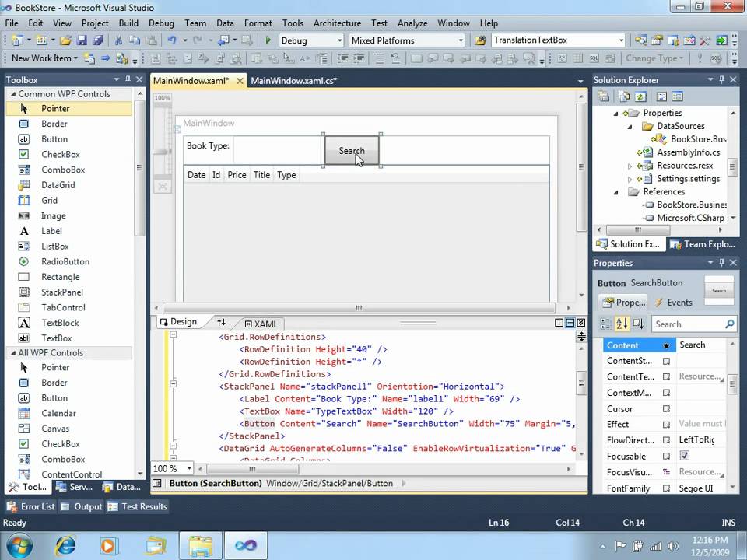This screenshot has height=560, width=747.
Task: Start debugging with the green play icon
Action: click(x=268, y=40)
